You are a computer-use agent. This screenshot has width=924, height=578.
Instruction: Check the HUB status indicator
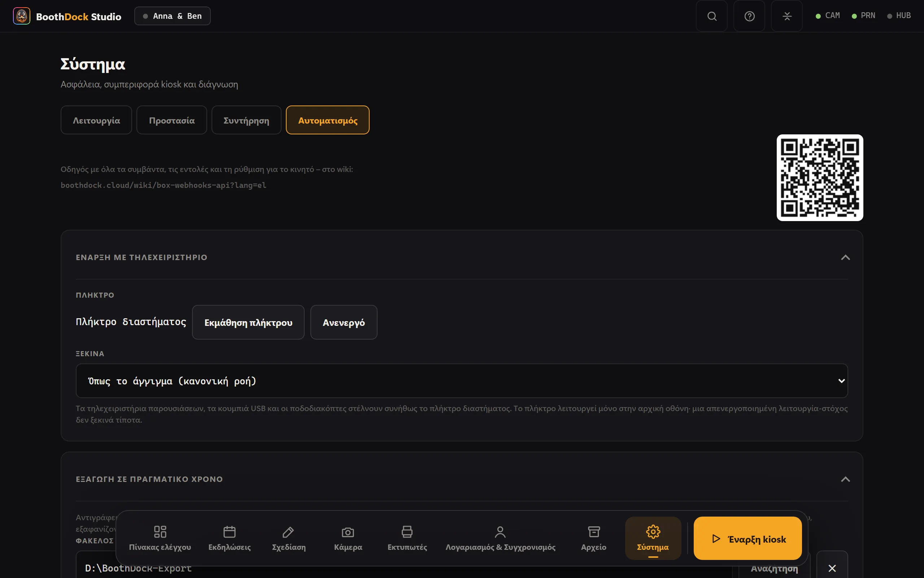[899, 16]
